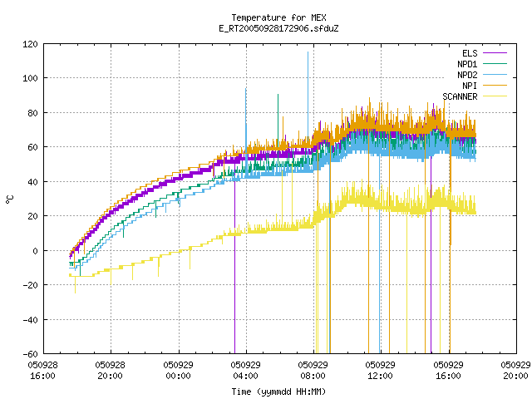Screen dimensions: 532x399
Task: Click the -60 y-axis tick label
Action: point(30,354)
